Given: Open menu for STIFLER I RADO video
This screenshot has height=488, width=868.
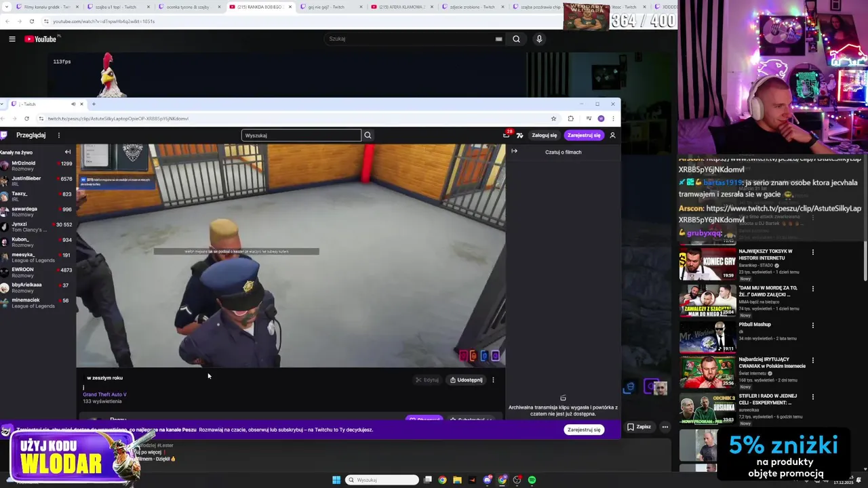Looking at the screenshot, I should pyautogui.click(x=812, y=396).
